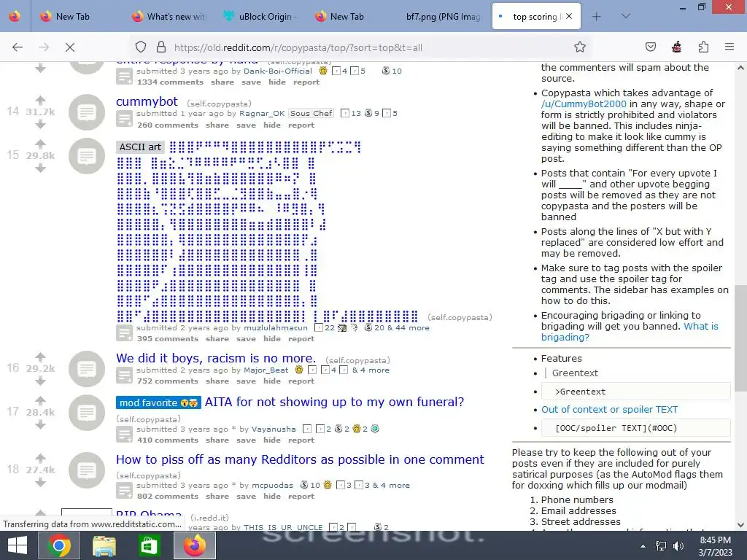Upvote "We did it boys" post
The width and height of the screenshot is (747, 560).
pyautogui.click(x=41, y=356)
